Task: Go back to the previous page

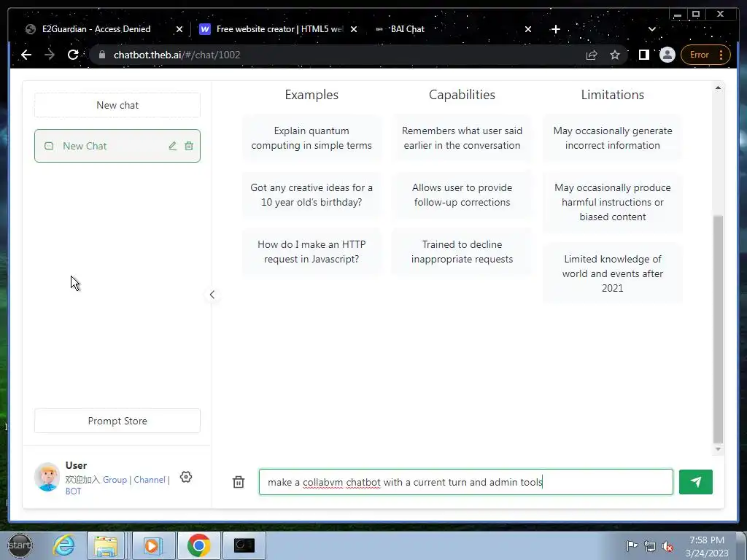Action: [x=26, y=55]
